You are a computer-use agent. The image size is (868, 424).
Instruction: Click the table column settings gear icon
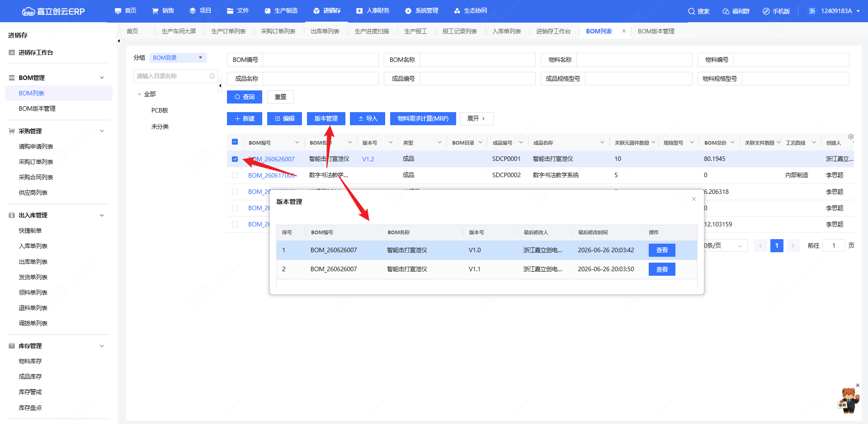click(851, 137)
